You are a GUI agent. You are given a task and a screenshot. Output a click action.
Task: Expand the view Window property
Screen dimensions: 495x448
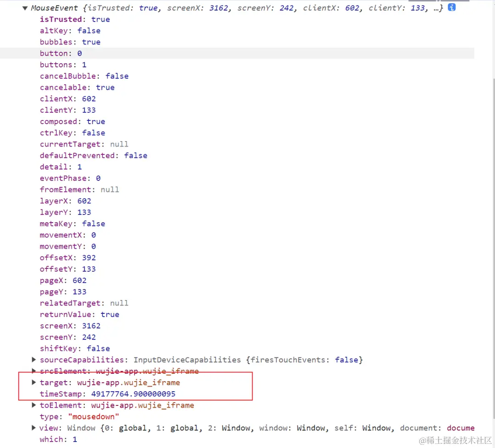coord(34,427)
